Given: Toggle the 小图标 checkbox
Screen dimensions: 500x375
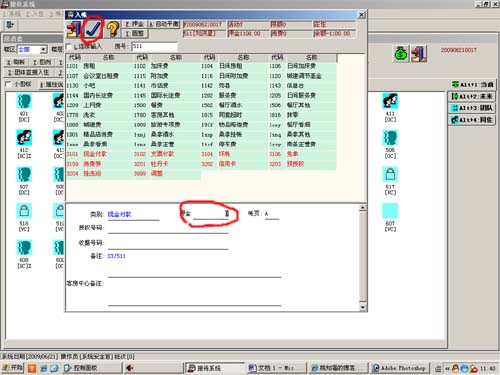Looking at the screenshot, I should coord(8,84).
